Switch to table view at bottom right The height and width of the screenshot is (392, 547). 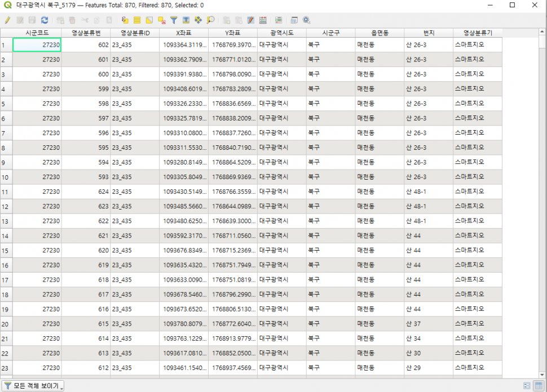click(x=539, y=386)
